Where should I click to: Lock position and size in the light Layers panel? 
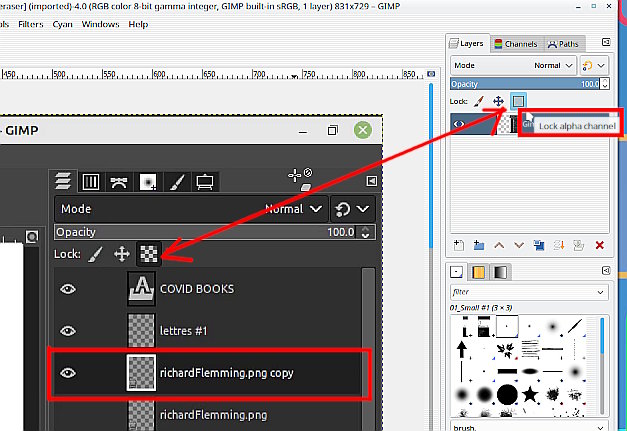(x=498, y=101)
